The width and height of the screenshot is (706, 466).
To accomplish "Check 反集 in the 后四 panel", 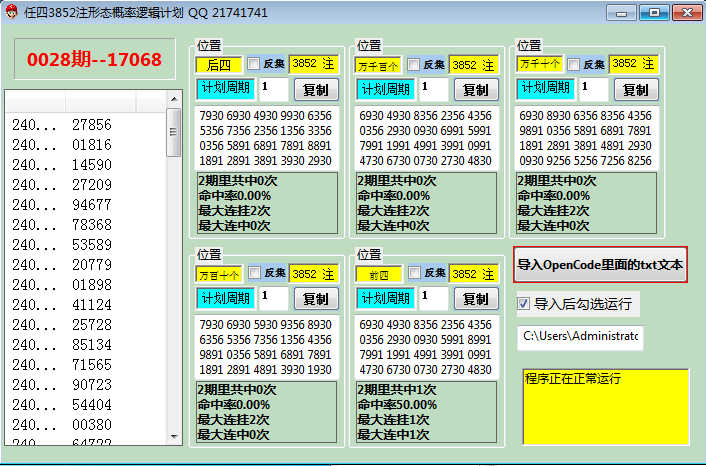I will tap(254, 64).
